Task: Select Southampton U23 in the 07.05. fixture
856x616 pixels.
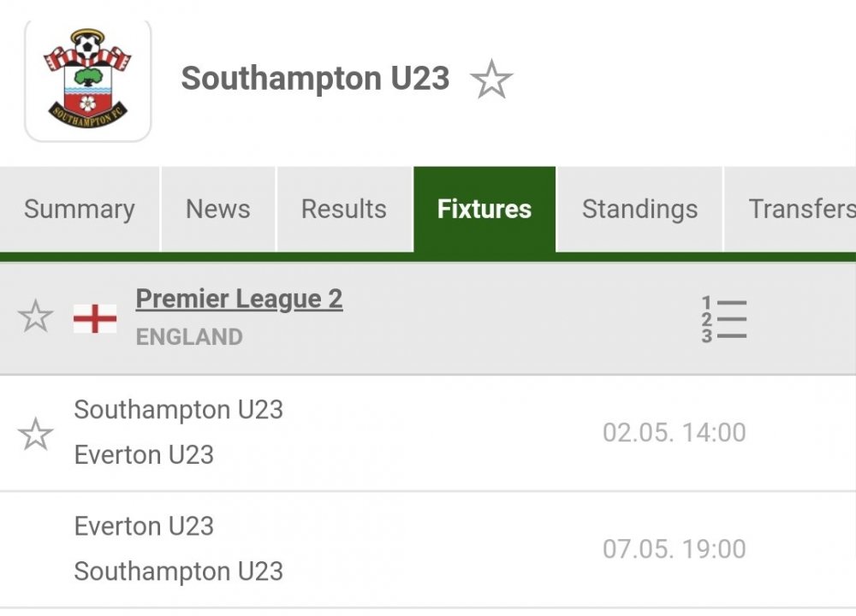Action: click(x=178, y=572)
